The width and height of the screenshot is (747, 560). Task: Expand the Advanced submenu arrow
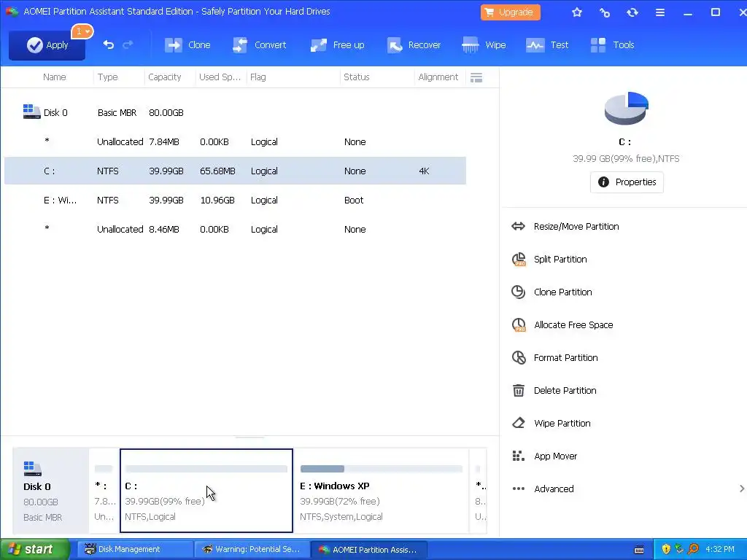pos(741,489)
